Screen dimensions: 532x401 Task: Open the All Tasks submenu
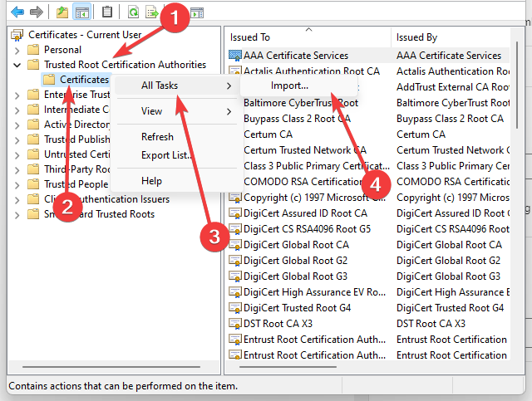click(176, 86)
